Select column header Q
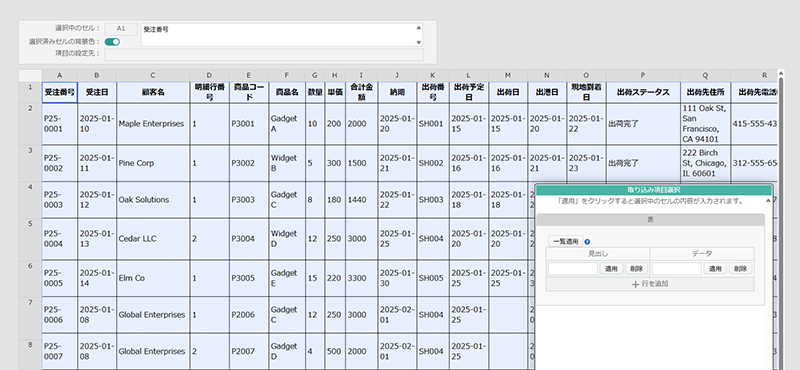The height and width of the screenshot is (370, 800). (x=705, y=76)
